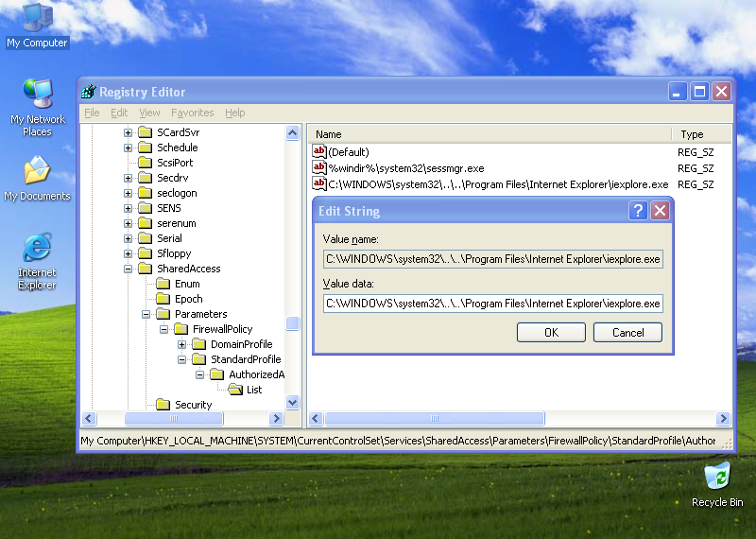Collapse the AuthorizedA tree node

(x=199, y=374)
